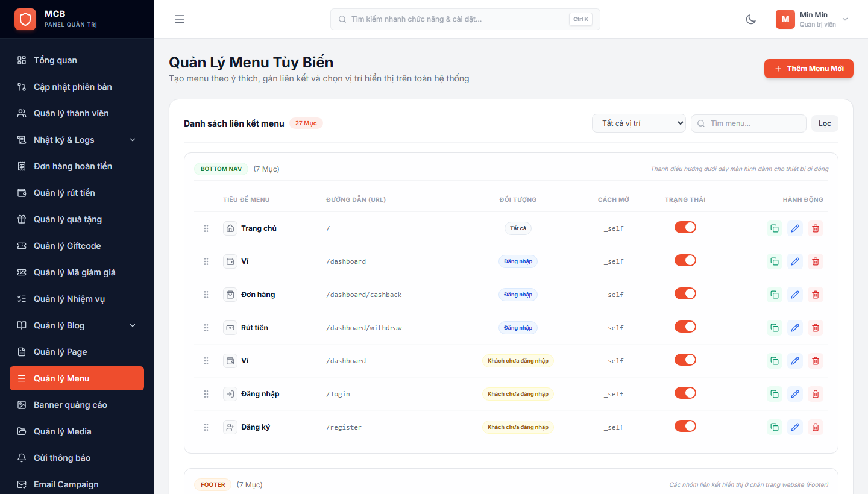Open the Min Min account dropdown

[812, 19]
